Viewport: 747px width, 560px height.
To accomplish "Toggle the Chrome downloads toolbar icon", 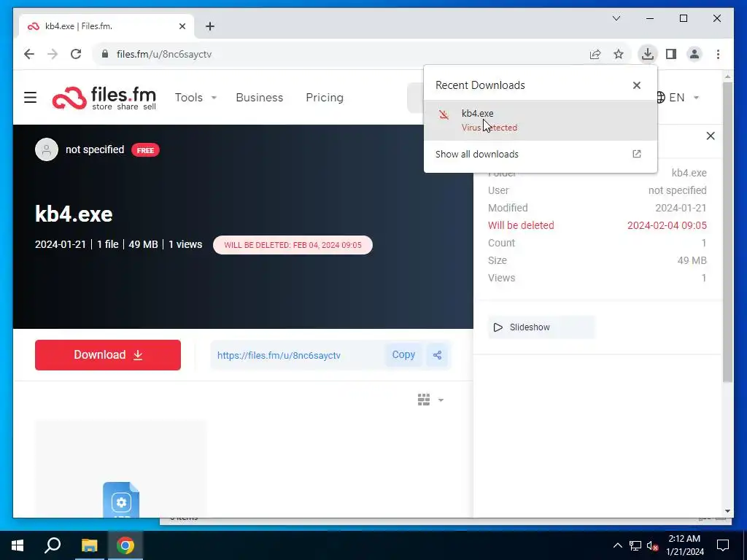I will (648, 54).
